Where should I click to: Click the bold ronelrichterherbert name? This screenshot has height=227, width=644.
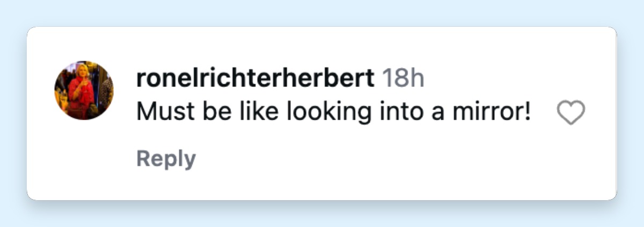pos(255,79)
